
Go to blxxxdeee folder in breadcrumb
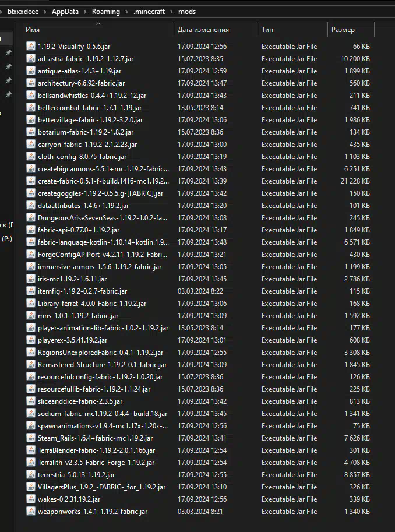[x=23, y=12]
